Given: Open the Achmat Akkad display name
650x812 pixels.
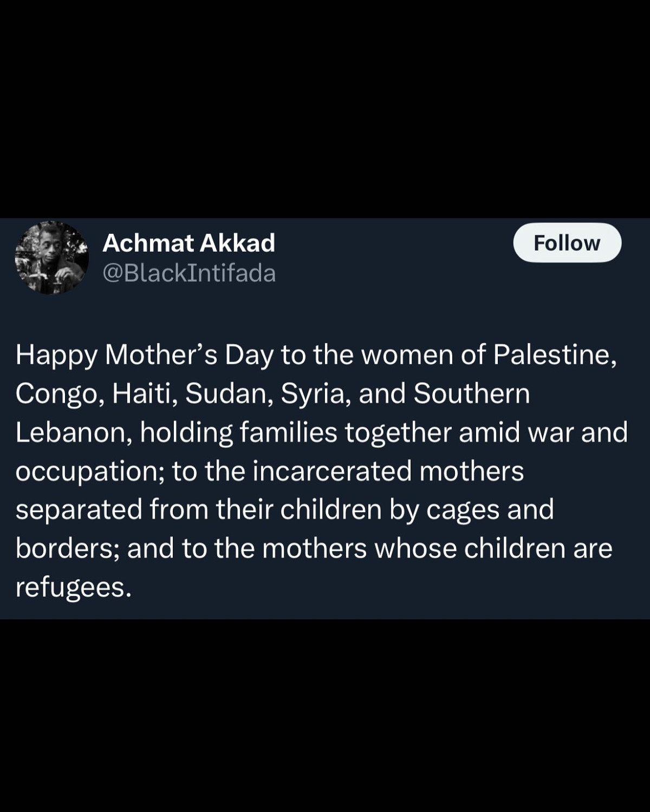Looking at the screenshot, I should click(188, 243).
